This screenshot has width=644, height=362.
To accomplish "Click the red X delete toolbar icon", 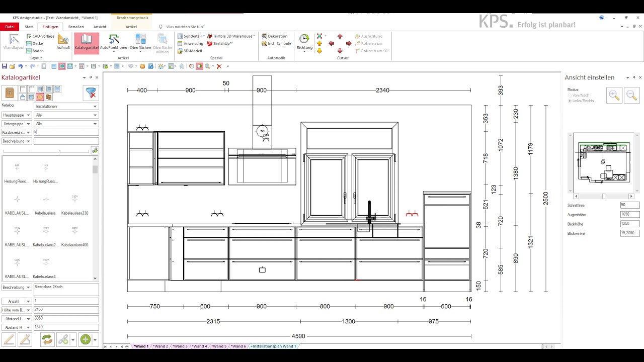I will pos(219,66).
